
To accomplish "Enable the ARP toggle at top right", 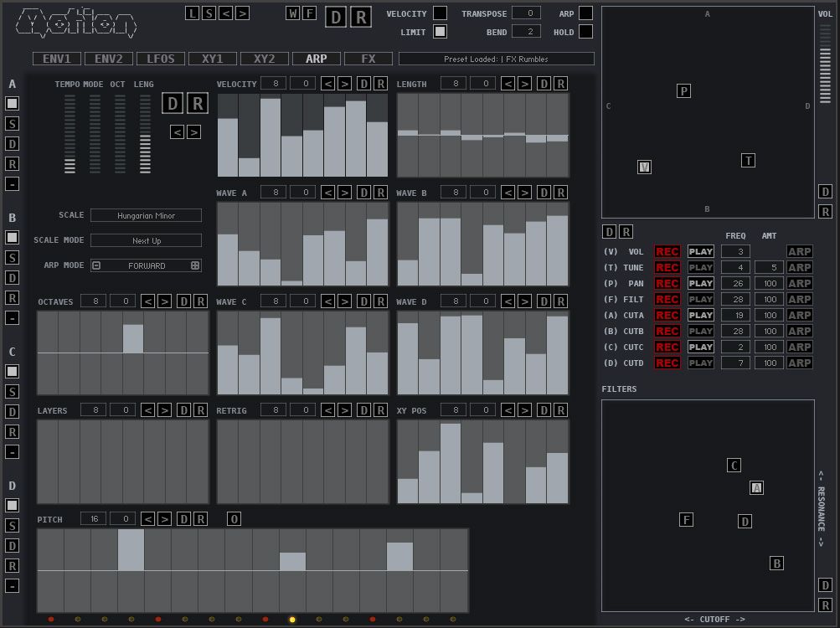I will [585, 13].
